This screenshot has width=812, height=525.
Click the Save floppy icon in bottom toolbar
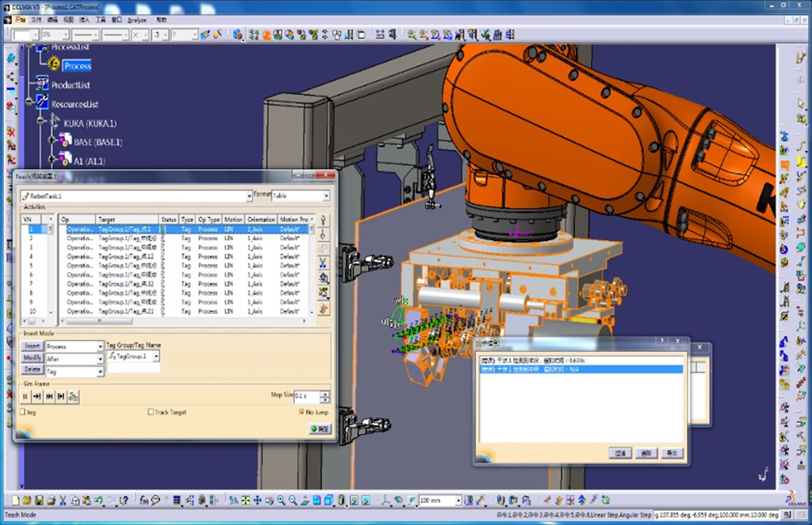tap(39, 500)
